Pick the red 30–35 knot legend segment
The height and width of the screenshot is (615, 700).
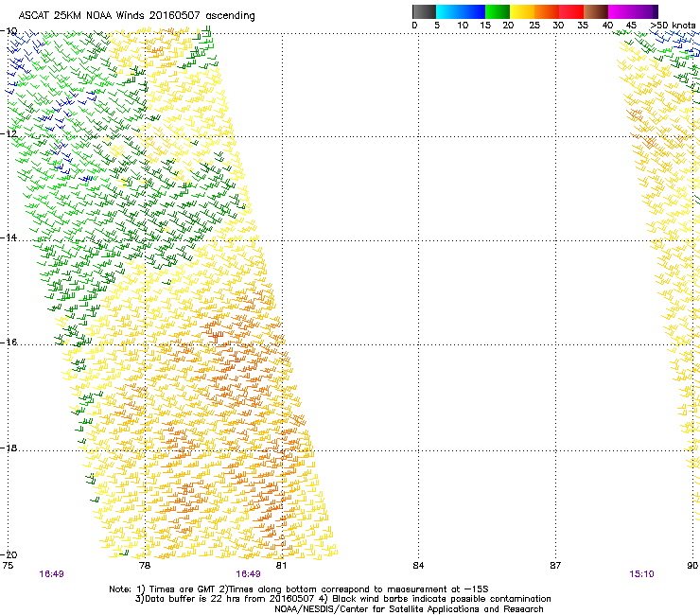[571, 11]
